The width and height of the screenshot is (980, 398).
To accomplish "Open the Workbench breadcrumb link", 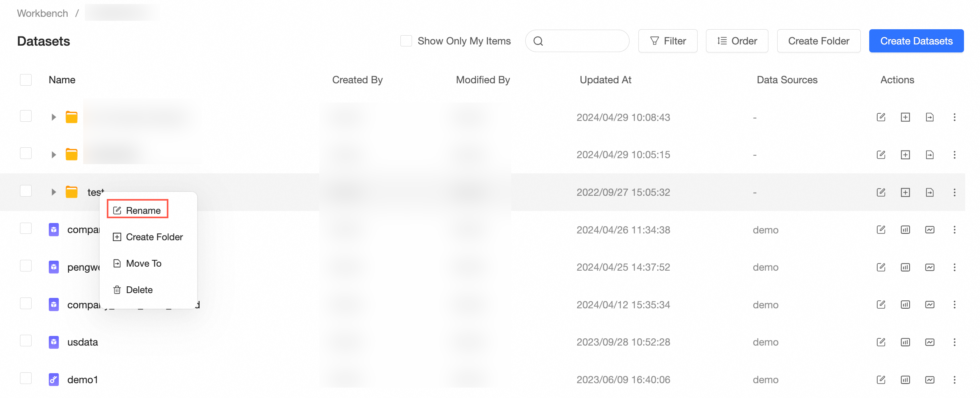I will pos(42,13).
